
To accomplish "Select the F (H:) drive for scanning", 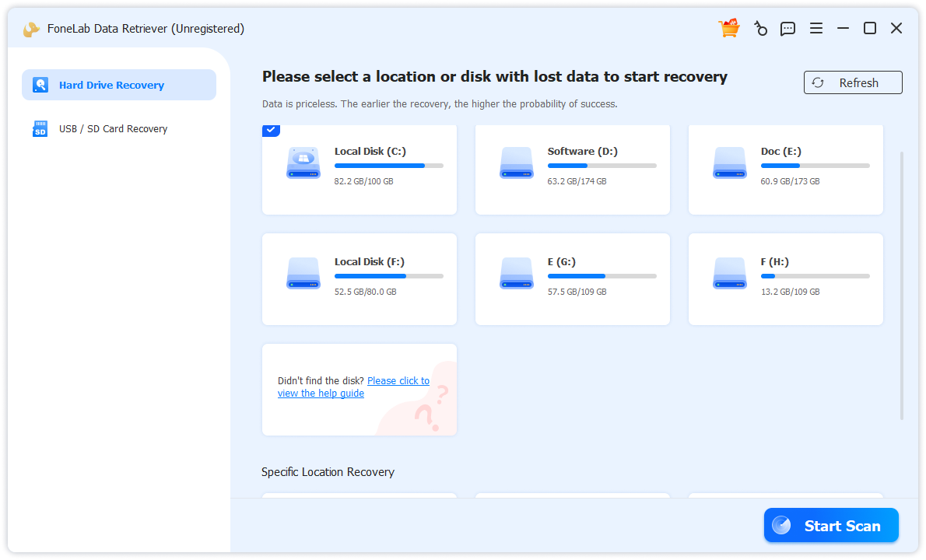I will 785,279.
